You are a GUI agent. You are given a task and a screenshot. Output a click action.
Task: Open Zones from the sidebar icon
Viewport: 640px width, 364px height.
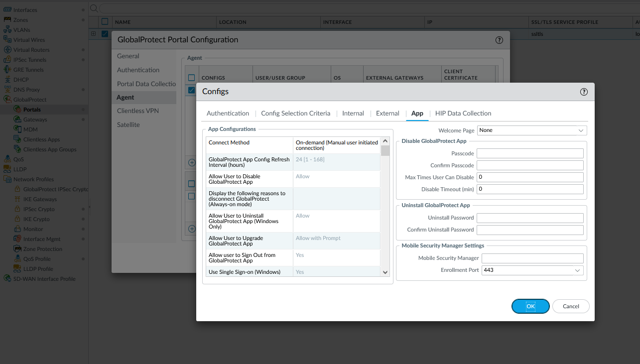7,20
